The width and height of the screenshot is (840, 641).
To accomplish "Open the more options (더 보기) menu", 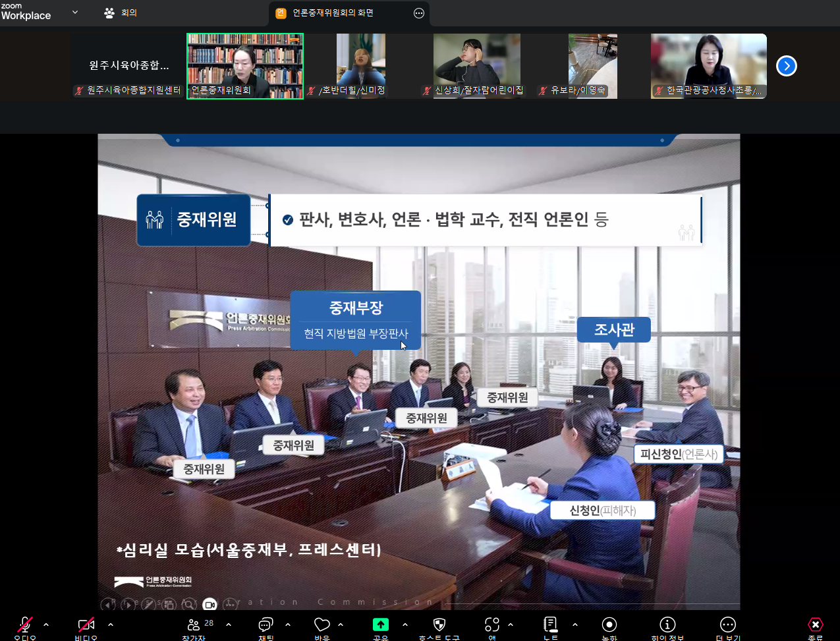I will pos(728,626).
